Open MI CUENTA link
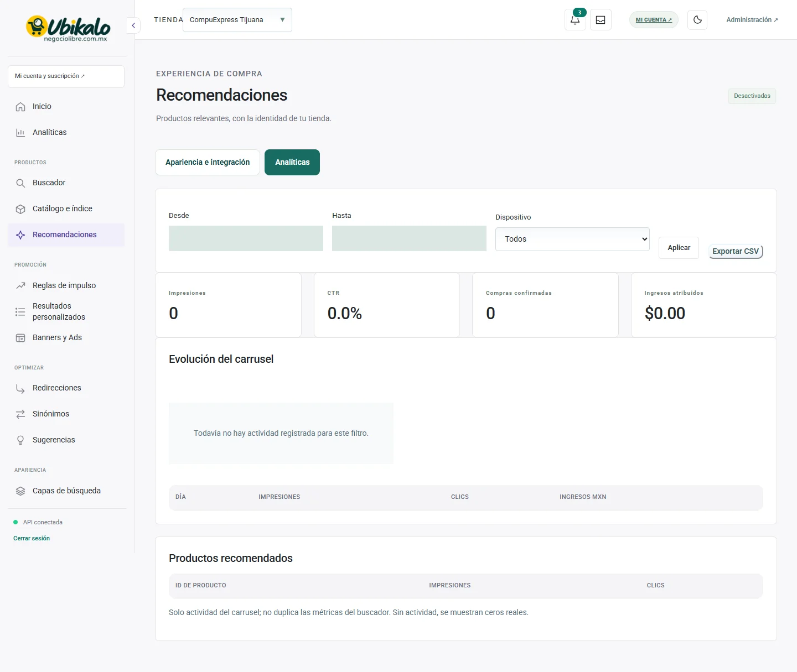Image resolution: width=797 pixels, height=672 pixels. click(654, 20)
